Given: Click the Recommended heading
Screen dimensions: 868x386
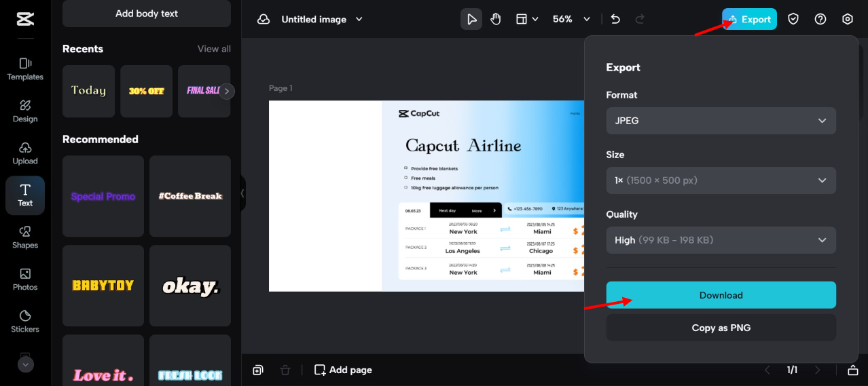Looking at the screenshot, I should pyautogui.click(x=101, y=139).
